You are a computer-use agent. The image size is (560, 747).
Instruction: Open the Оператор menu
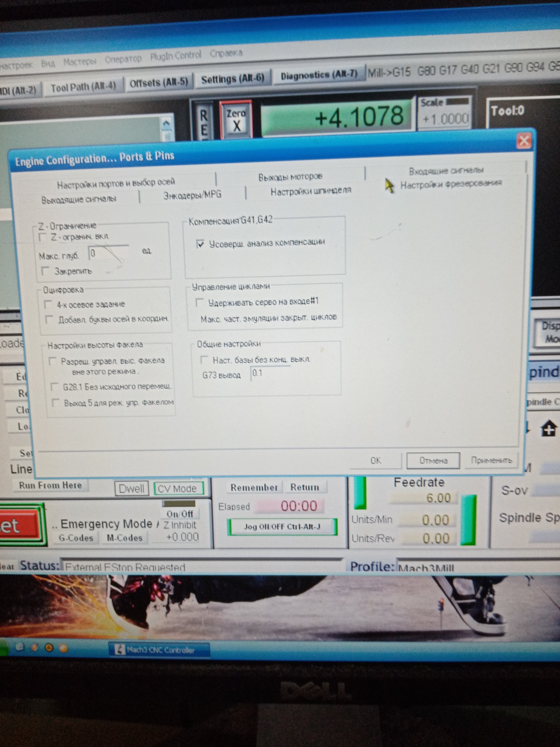pyautogui.click(x=123, y=59)
